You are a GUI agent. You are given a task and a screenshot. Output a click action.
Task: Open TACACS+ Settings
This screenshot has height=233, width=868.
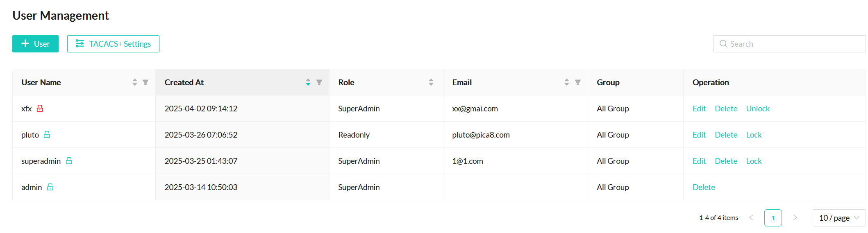coord(113,44)
